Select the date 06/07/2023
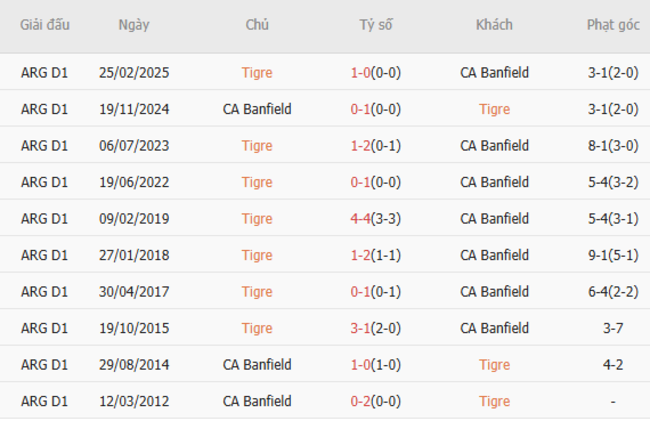The image size is (650, 429). [133, 146]
